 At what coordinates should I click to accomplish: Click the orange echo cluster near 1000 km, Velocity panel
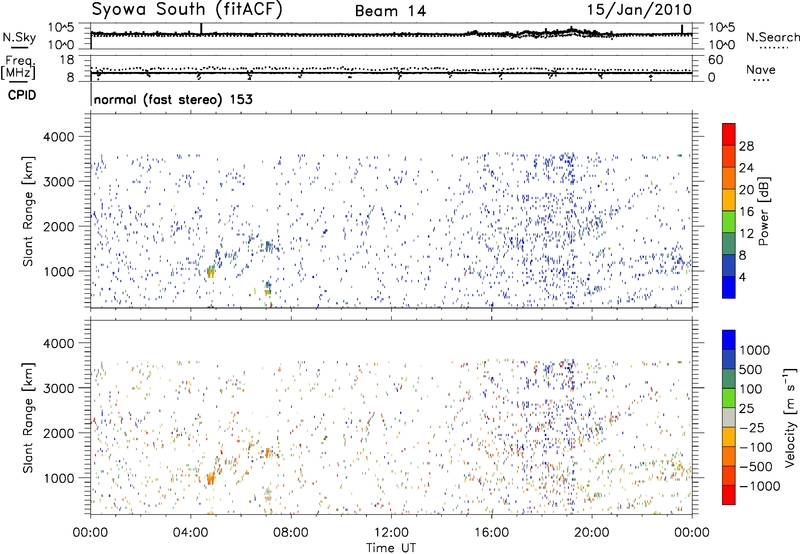pos(210,478)
